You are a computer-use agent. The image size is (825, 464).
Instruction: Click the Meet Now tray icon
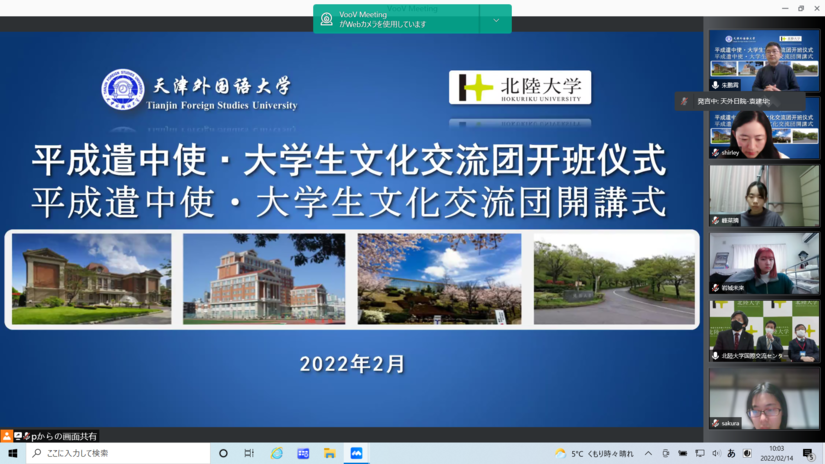point(666,453)
